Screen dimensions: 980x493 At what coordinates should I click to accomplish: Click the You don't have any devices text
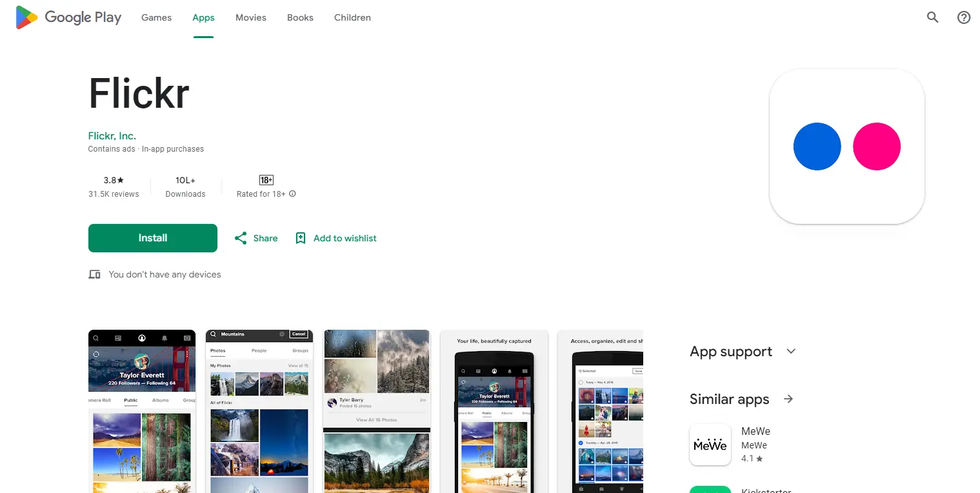(x=165, y=274)
